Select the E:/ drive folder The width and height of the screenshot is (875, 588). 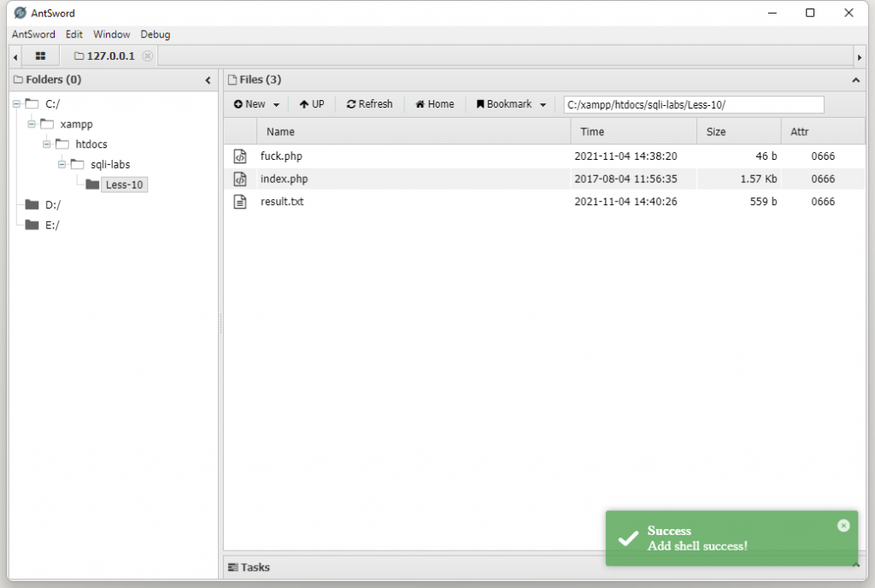pos(51,225)
